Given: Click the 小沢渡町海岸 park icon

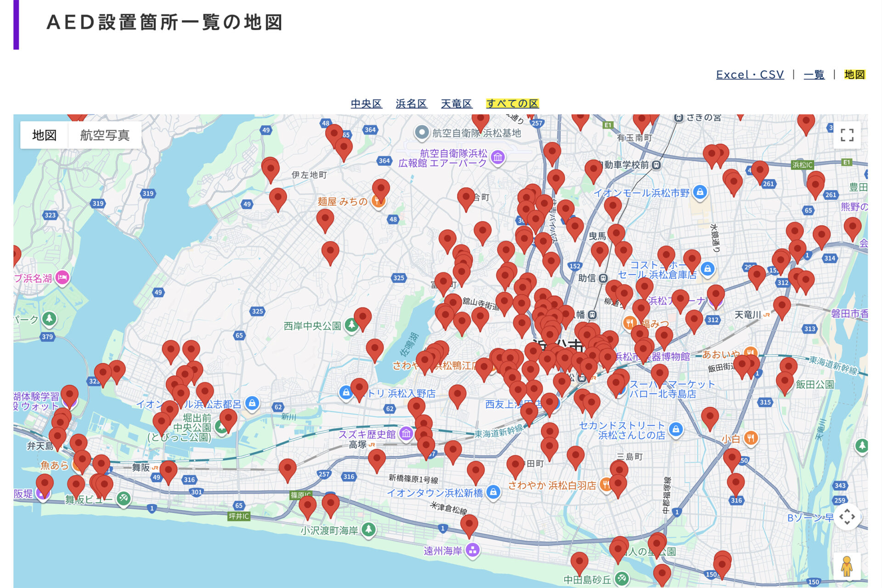Looking at the screenshot, I should (368, 530).
